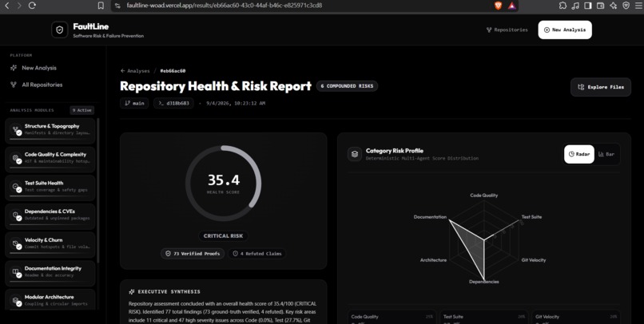This screenshot has height=324, width=644.
Task: Open Code Quality & Complexity module
Action: pyautogui.click(x=50, y=158)
